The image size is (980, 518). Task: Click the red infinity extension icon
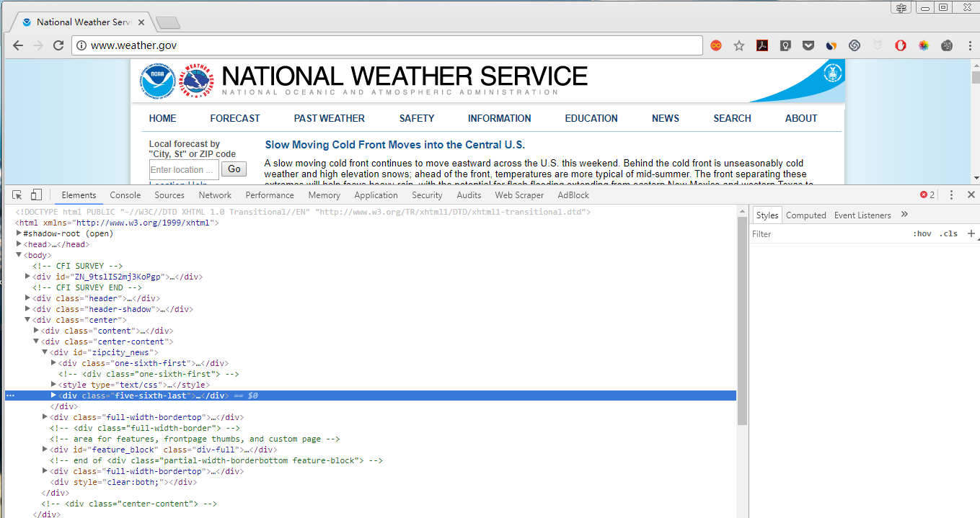tap(716, 45)
